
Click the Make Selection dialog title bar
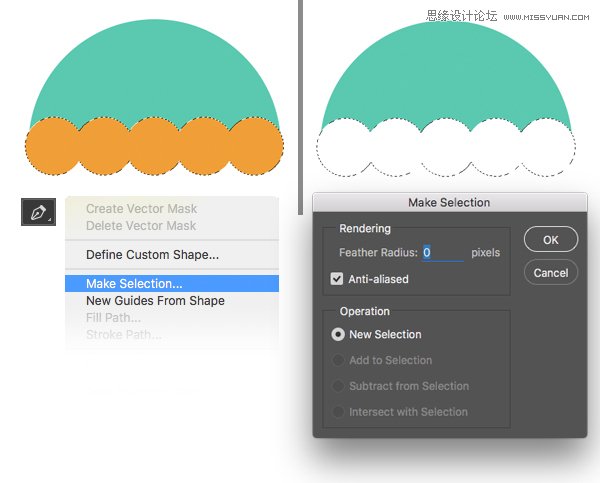(x=449, y=202)
